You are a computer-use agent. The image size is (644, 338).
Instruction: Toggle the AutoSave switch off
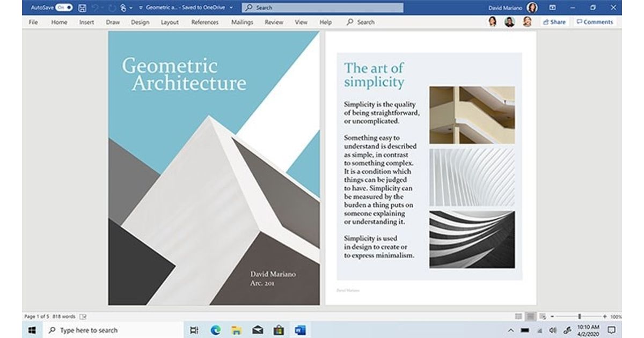(x=64, y=8)
